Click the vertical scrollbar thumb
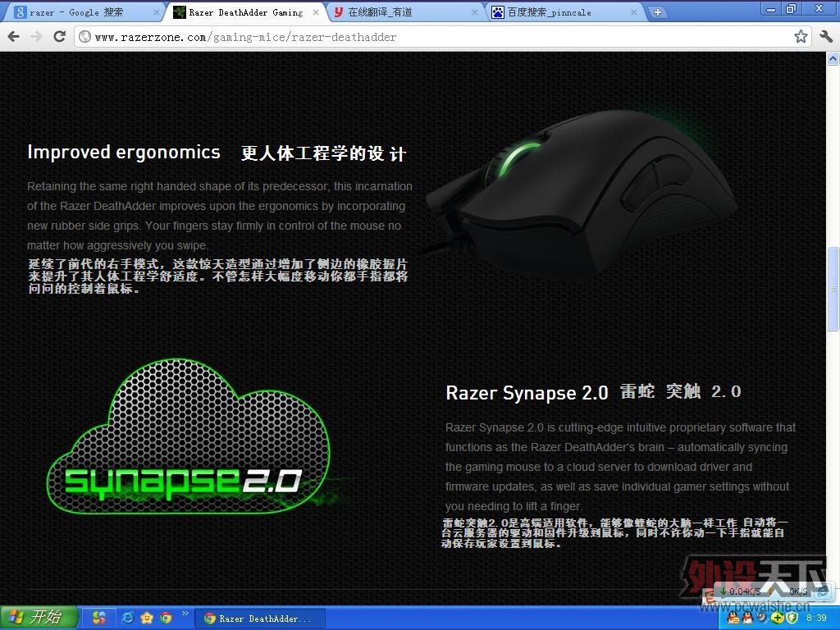Viewport: 840px width, 630px height. click(x=833, y=288)
